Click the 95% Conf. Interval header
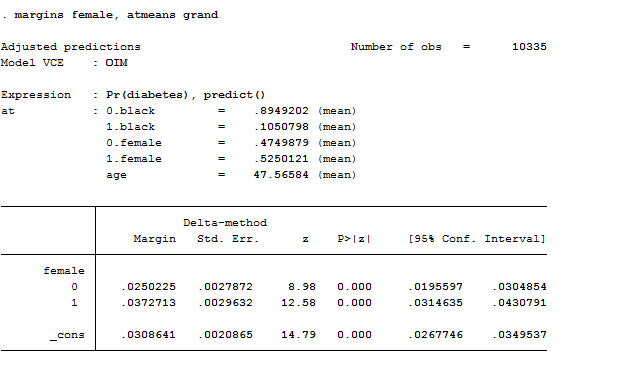The height and width of the screenshot is (371, 629). coord(477,239)
